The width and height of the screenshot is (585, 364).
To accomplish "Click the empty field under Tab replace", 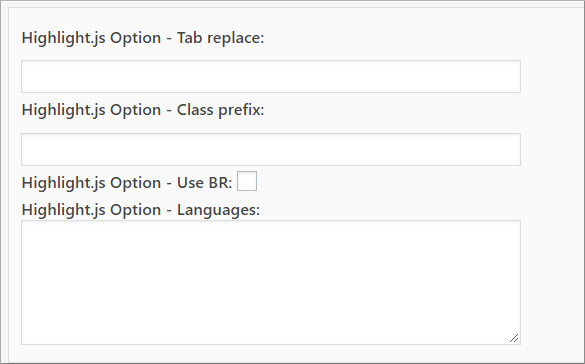I will [271, 76].
